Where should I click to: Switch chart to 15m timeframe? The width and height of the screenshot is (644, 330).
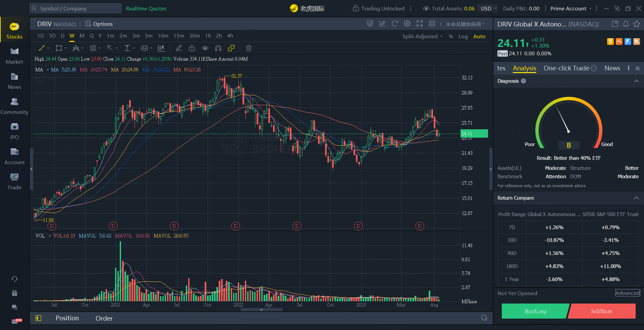pyautogui.click(x=178, y=36)
